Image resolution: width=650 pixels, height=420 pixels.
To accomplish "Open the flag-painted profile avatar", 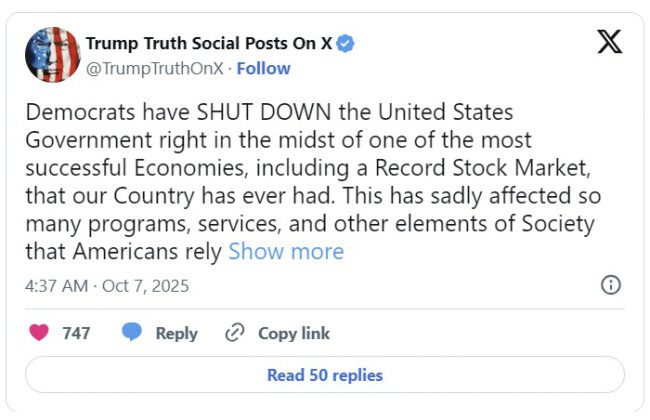I will (51, 55).
